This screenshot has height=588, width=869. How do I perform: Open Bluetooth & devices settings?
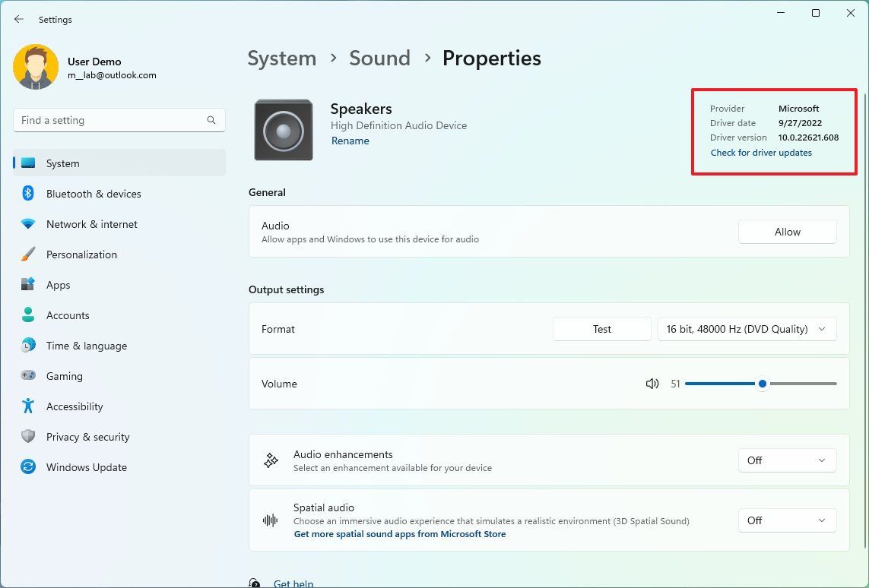pos(94,194)
